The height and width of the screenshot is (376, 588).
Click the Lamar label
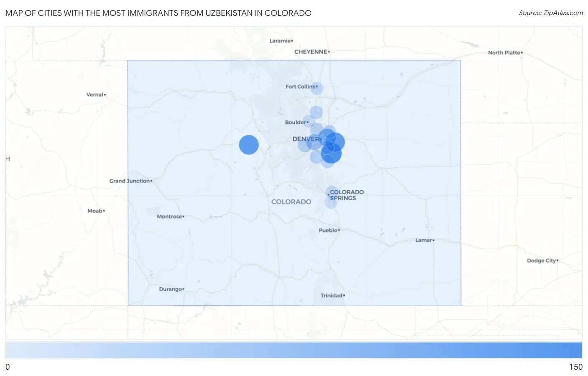[424, 240]
